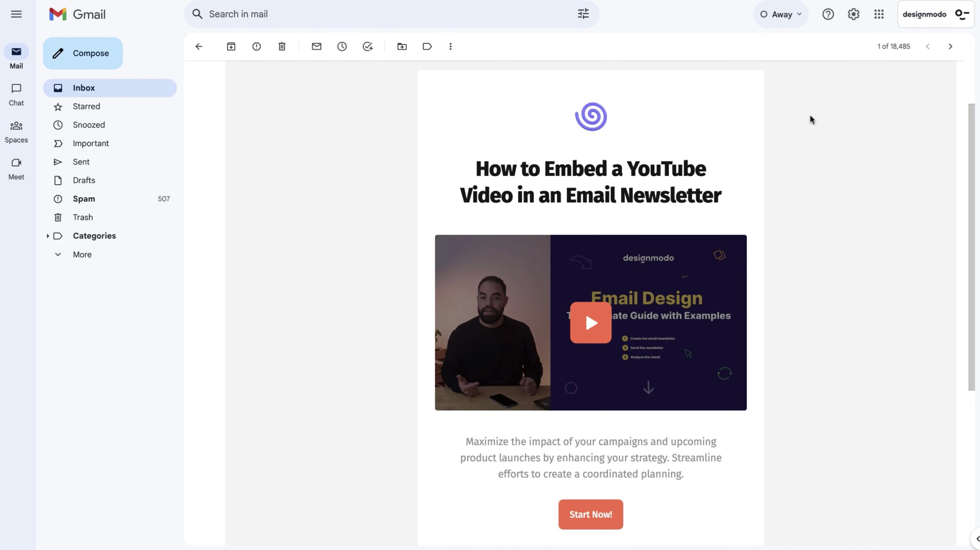Click the Spam folder in sidebar
Image resolution: width=980 pixels, height=550 pixels.
point(83,199)
